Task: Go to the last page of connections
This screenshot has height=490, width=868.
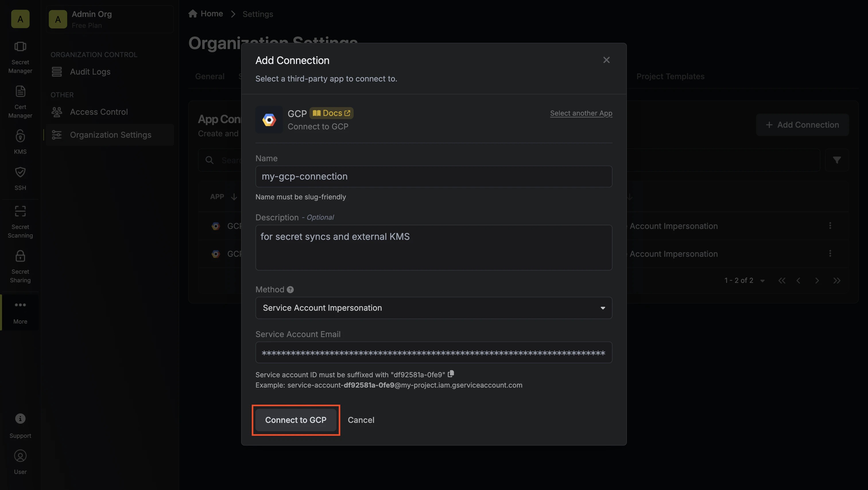Action: (x=837, y=281)
